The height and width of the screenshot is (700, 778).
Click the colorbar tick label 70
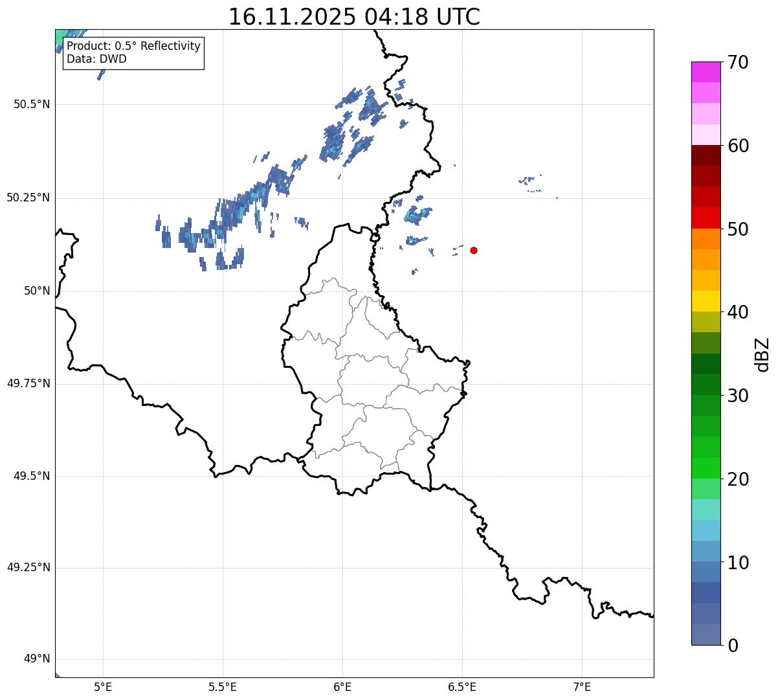point(738,63)
